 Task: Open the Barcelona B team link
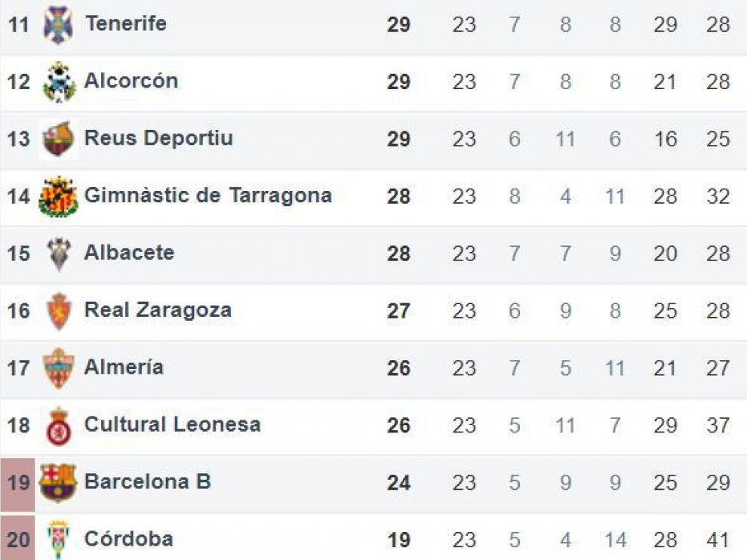pos(147,482)
